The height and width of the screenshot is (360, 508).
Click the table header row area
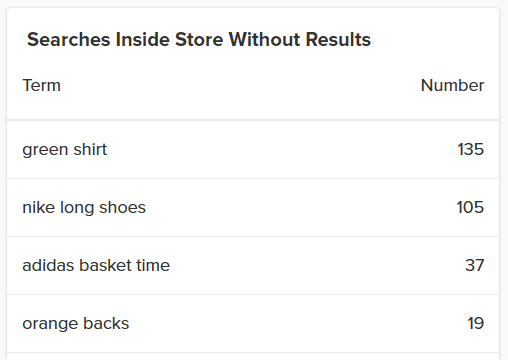[253, 85]
